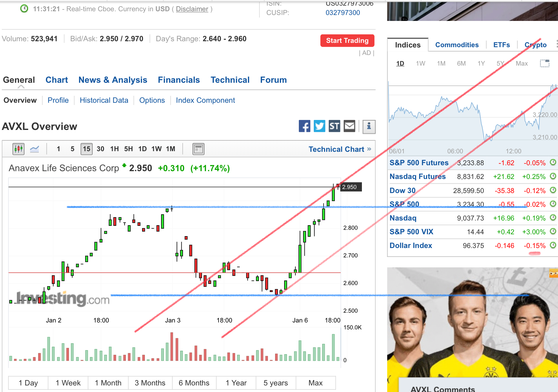Set chart interval to 5 minutes
The width and height of the screenshot is (558, 392).
[x=72, y=149]
